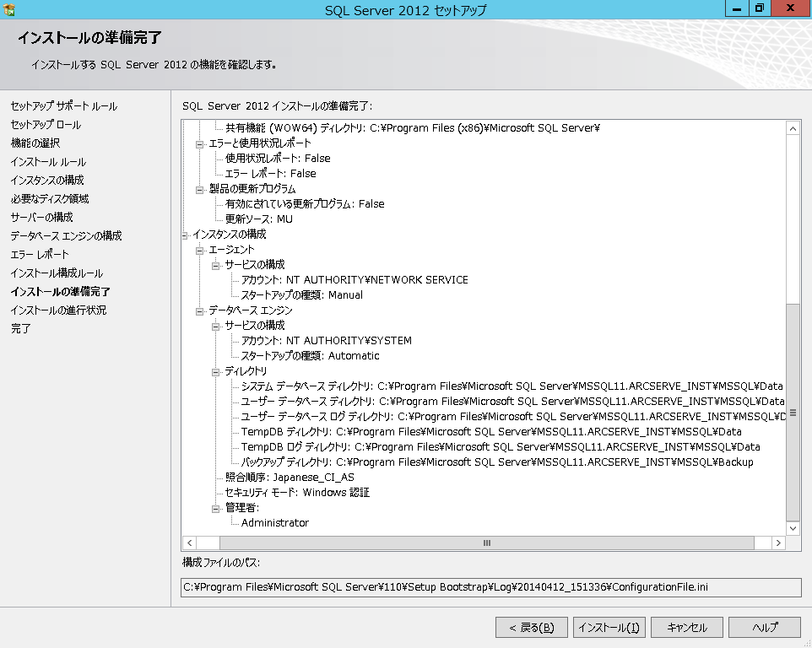Collapse サービスの構成 under エージェント

(215, 266)
